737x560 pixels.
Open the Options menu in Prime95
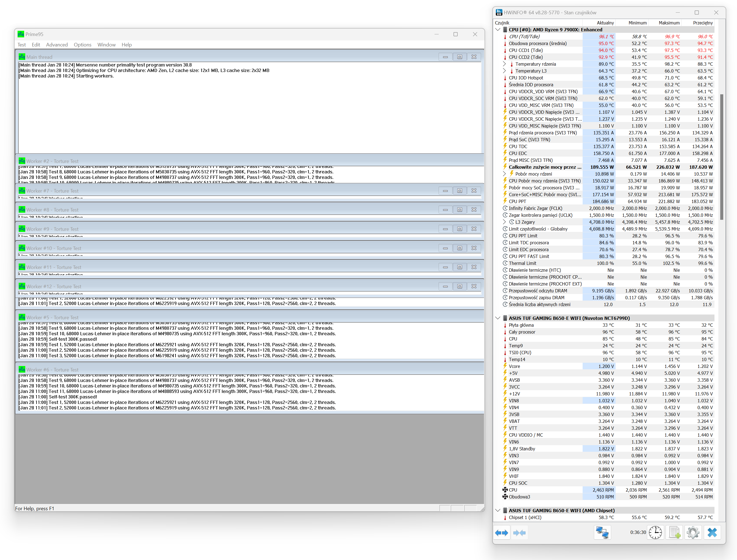[x=82, y=45]
